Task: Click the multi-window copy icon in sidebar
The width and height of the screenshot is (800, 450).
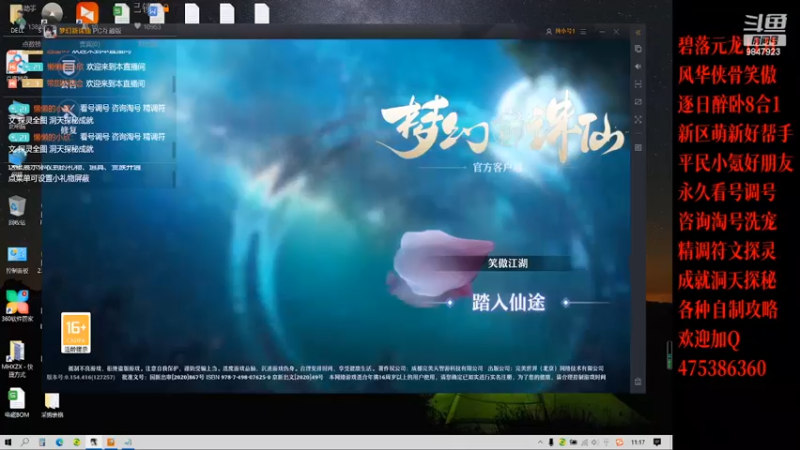Action: (638, 49)
